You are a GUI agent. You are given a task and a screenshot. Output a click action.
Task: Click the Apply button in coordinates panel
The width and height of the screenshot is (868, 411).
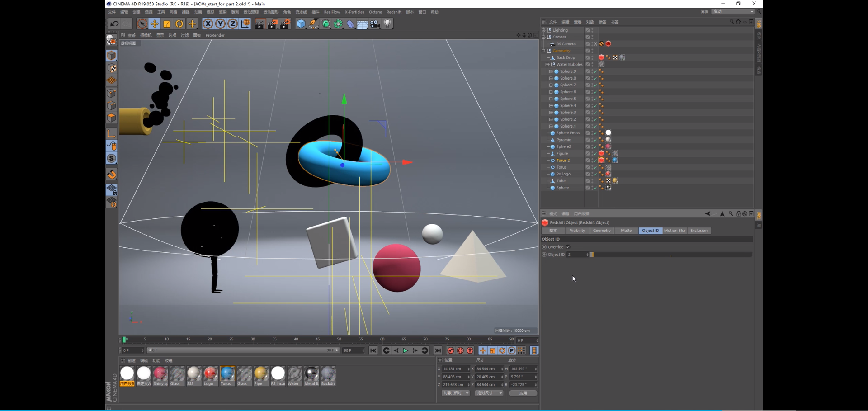(523, 393)
